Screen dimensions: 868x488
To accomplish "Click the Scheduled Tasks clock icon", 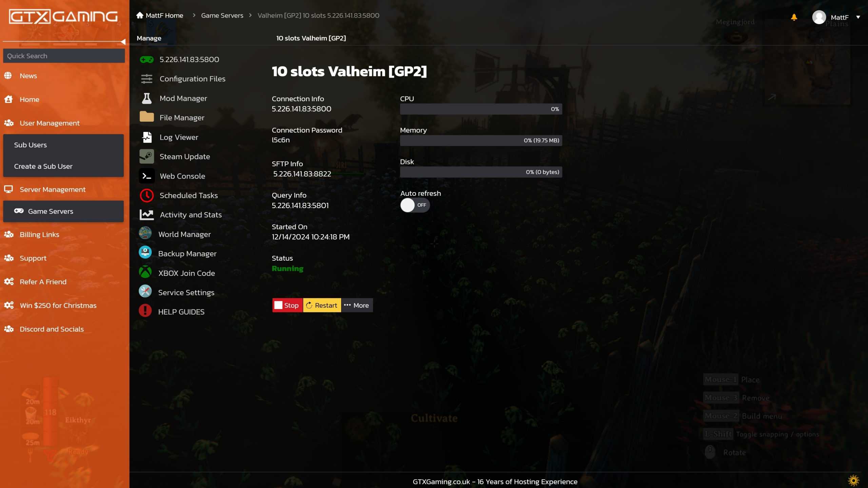I will coord(146,196).
